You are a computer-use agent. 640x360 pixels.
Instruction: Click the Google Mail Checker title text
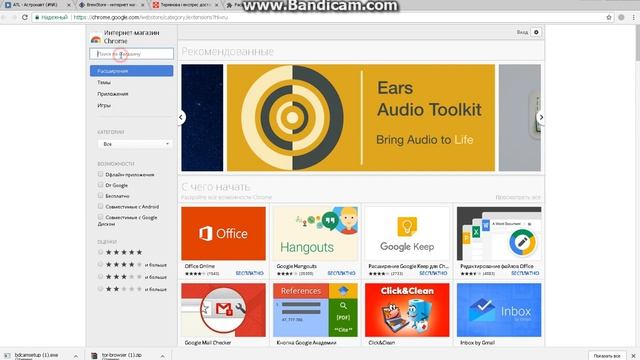208,343
